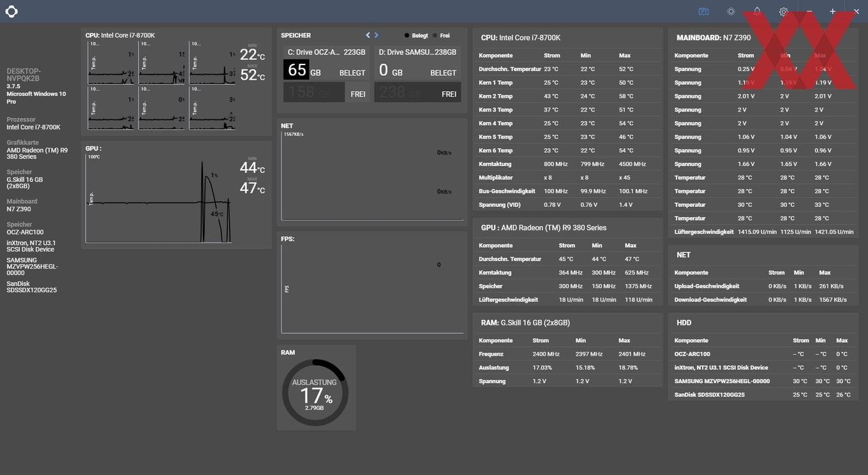This screenshot has width=868, height=475.
Task: Click the Mainboard label in sidebar
Action: tap(22, 201)
